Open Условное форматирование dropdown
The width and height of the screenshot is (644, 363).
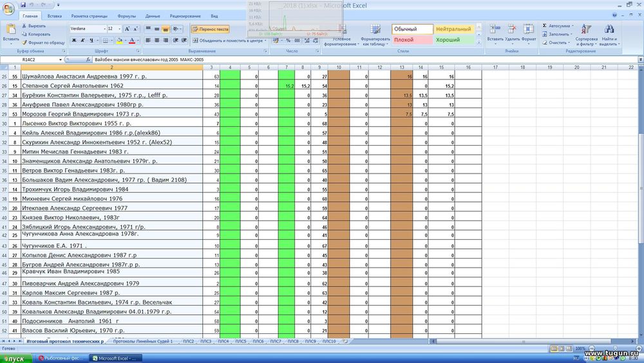coord(341,35)
